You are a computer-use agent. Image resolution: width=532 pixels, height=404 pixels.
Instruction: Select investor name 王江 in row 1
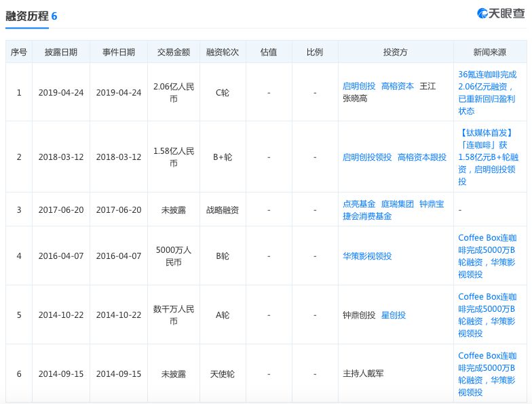[427, 86]
